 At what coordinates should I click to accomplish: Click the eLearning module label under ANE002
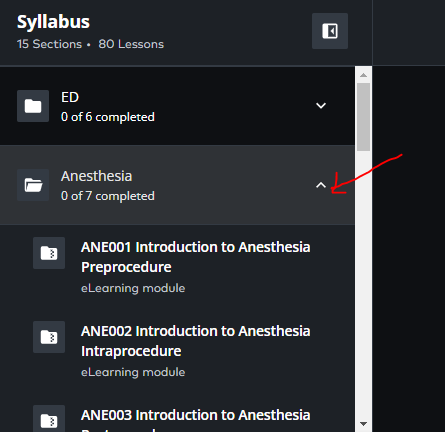pyautogui.click(x=133, y=372)
